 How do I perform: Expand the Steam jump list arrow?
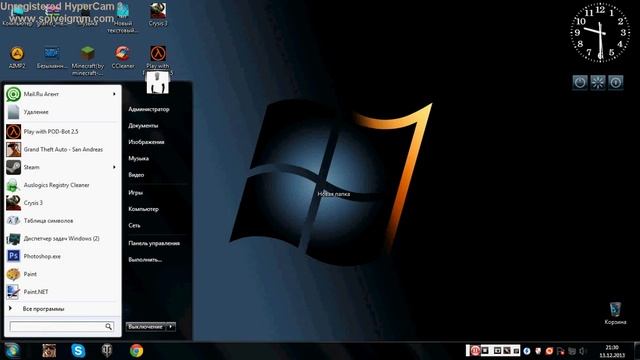click(x=114, y=167)
